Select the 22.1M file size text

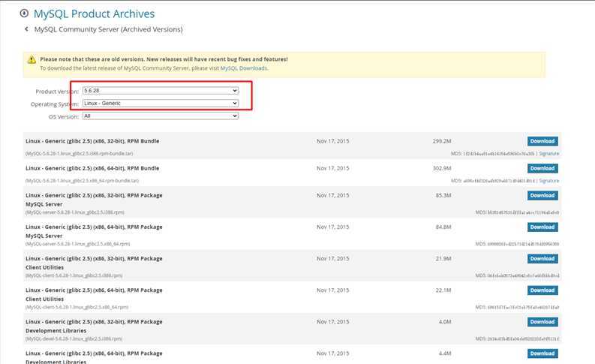pyautogui.click(x=443, y=290)
